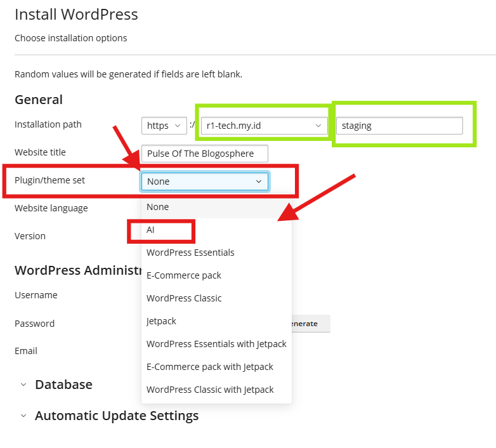Click the partially hidden Generate button

(311, 324)
